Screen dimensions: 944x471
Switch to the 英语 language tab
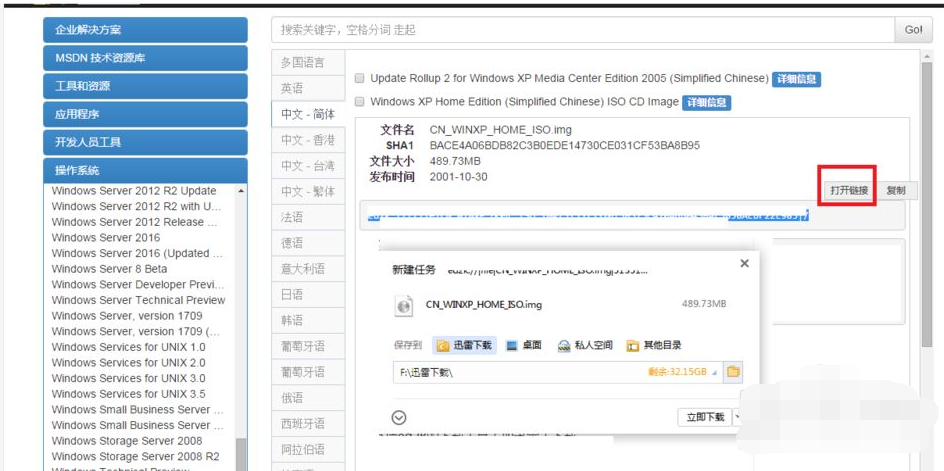(x=307, y=88)
